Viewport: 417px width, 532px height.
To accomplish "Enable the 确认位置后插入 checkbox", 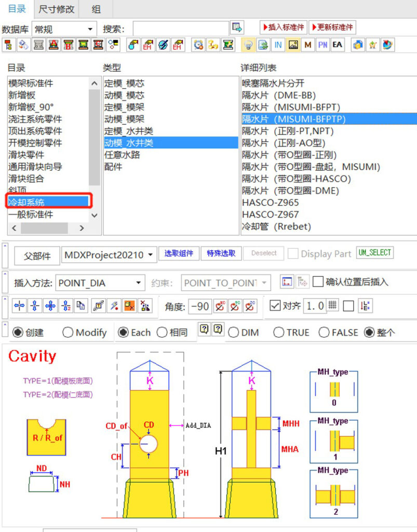I will coord(318,282).
